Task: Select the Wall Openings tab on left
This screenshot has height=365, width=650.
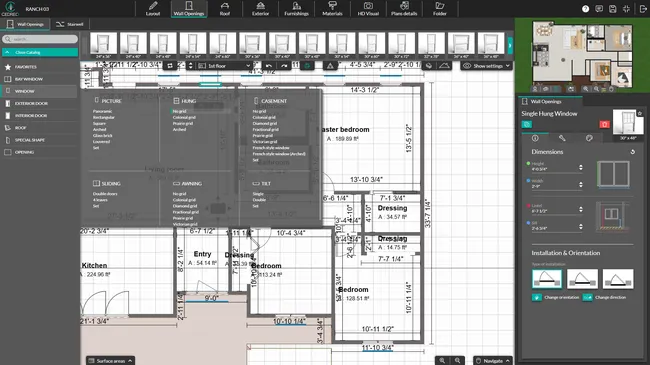Action: click(25, 24)
